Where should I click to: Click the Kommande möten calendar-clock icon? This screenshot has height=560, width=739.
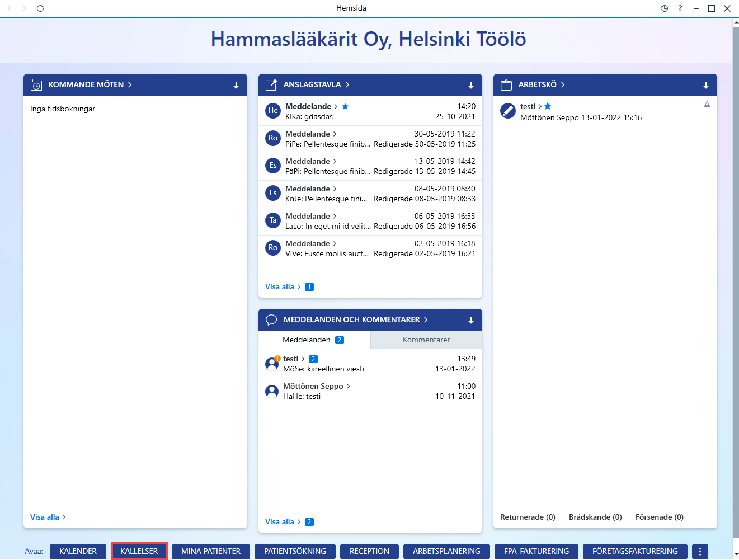pos(36,85)
